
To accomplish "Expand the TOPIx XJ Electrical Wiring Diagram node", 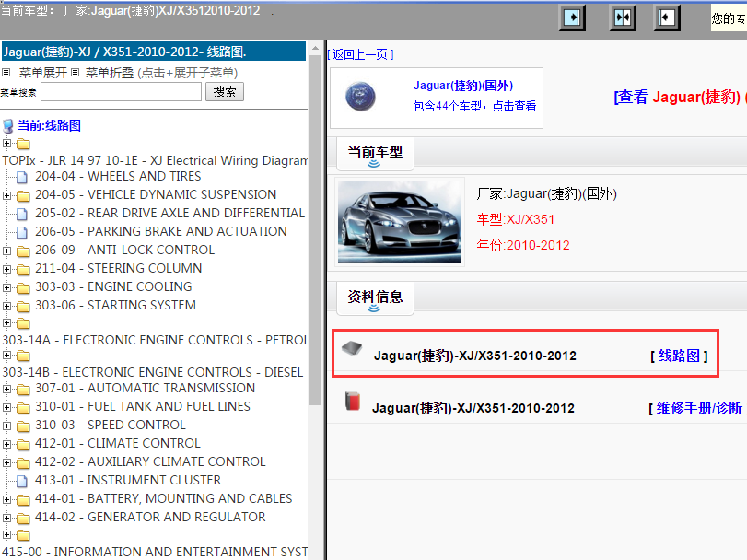I will coord(6,143).
